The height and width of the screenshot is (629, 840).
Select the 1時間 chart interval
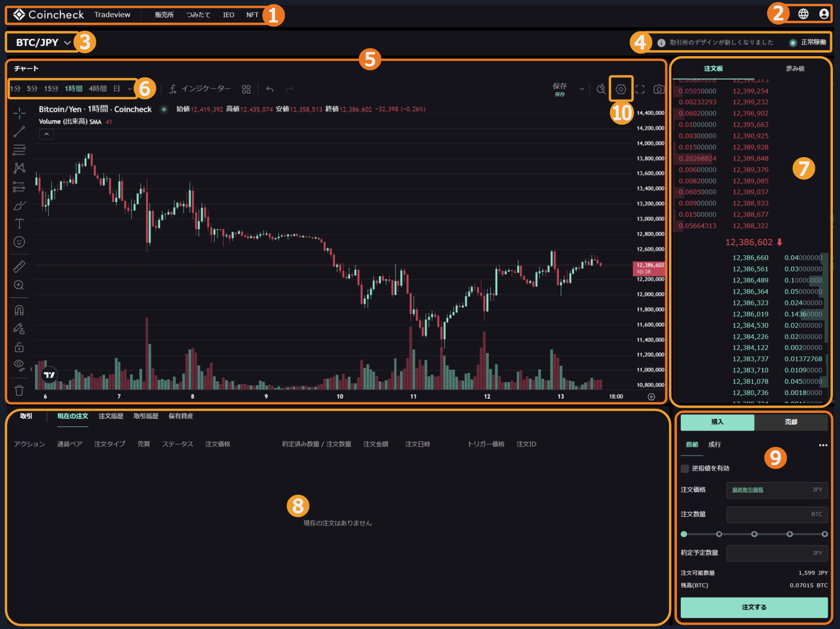click(x=74, y=89)
